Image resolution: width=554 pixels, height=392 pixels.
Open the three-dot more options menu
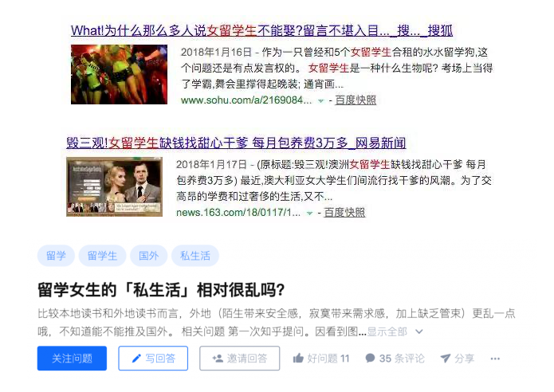(495, 359)
